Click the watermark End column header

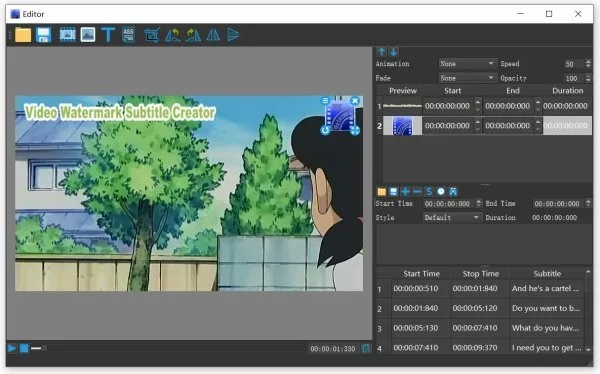click(513, 91)
